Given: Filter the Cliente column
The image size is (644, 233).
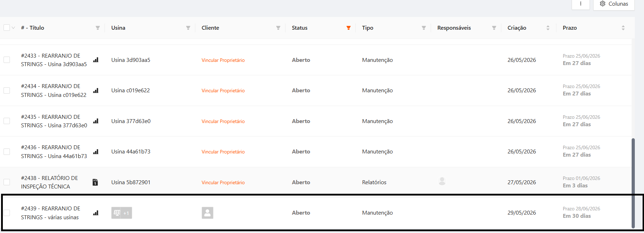Looking at the screenshot, I should (x=278, y=28).
